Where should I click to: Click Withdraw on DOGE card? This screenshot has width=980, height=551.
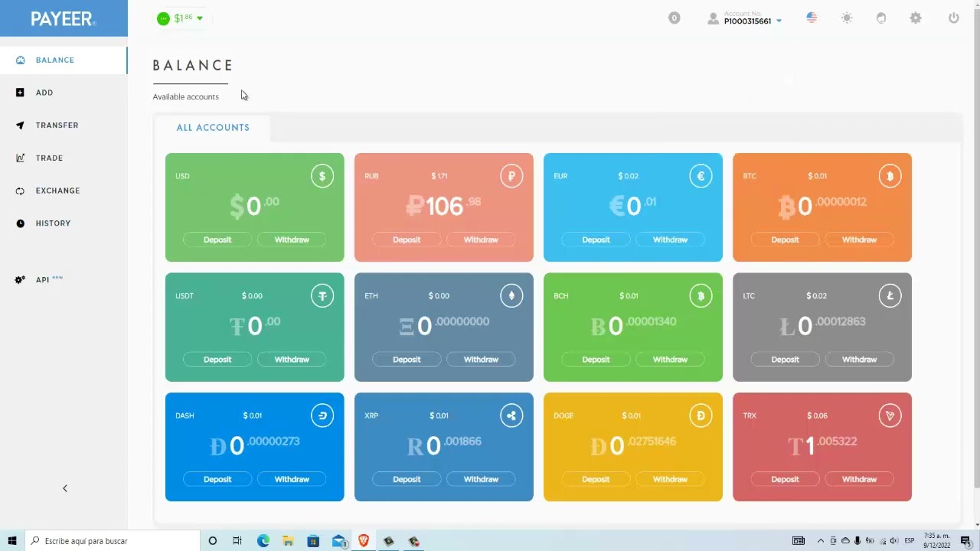pos(670,479)
